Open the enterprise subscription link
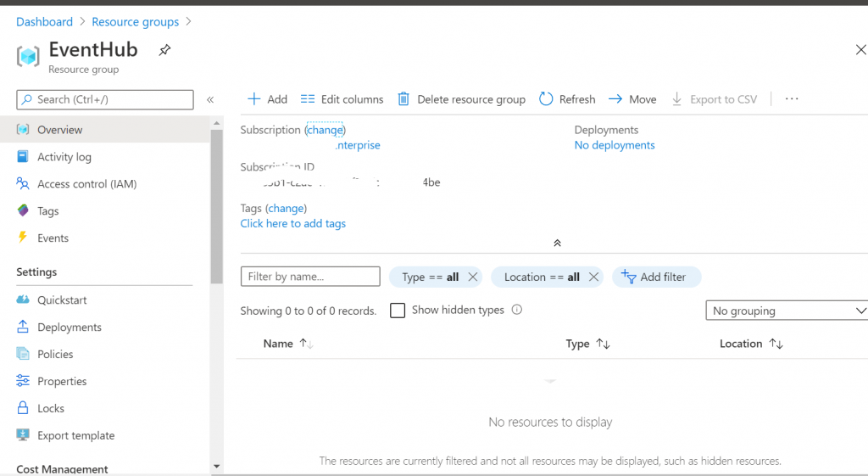 pyautogui.click(x=358, y=145)
